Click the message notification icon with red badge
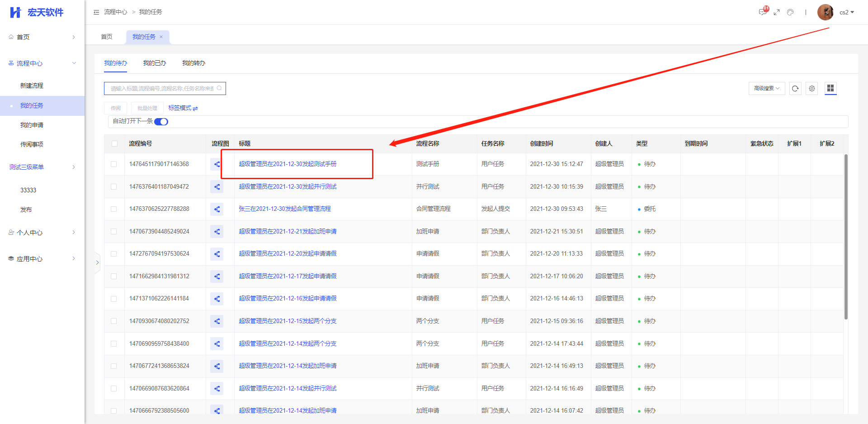The image size is (868, 424). (x=763, y=12)
